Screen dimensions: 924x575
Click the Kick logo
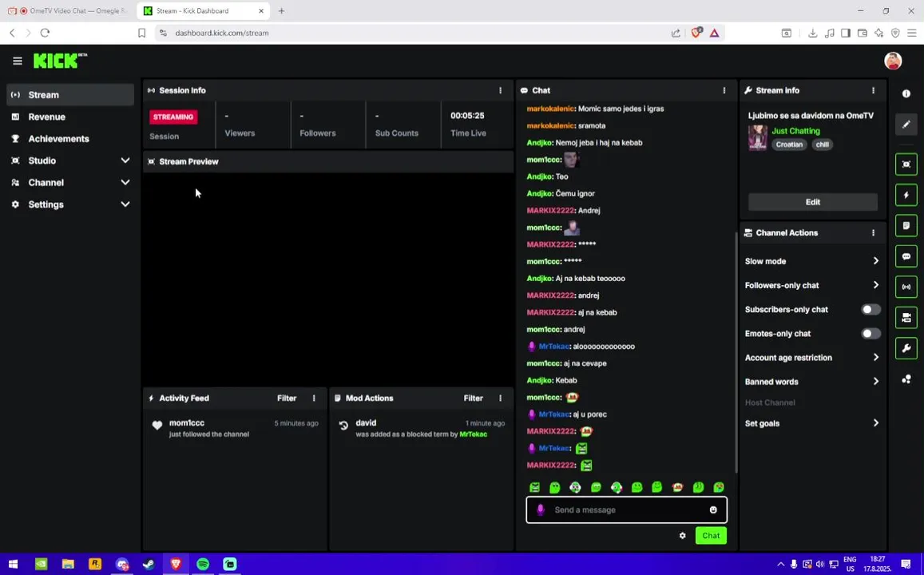[60, 60]
